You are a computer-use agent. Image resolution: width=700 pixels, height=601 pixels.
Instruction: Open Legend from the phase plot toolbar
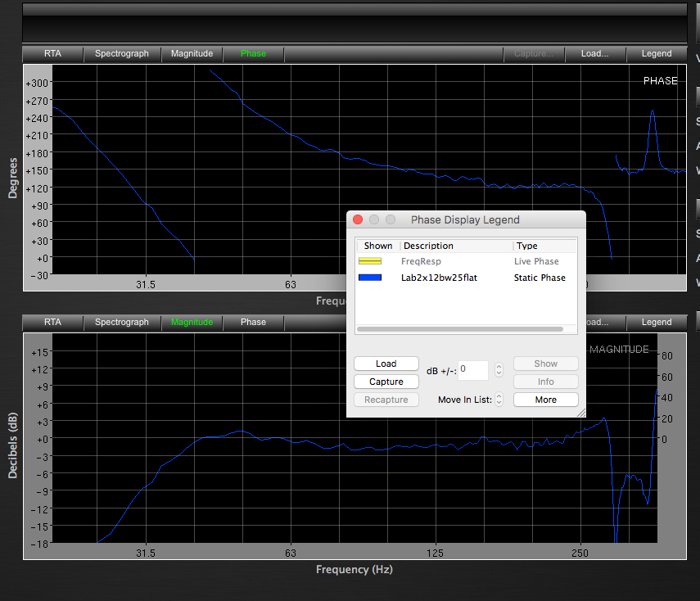point(657,53)
